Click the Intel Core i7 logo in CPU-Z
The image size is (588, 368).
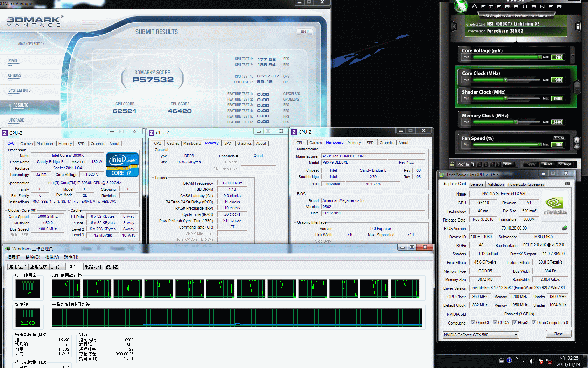[122, 165]
